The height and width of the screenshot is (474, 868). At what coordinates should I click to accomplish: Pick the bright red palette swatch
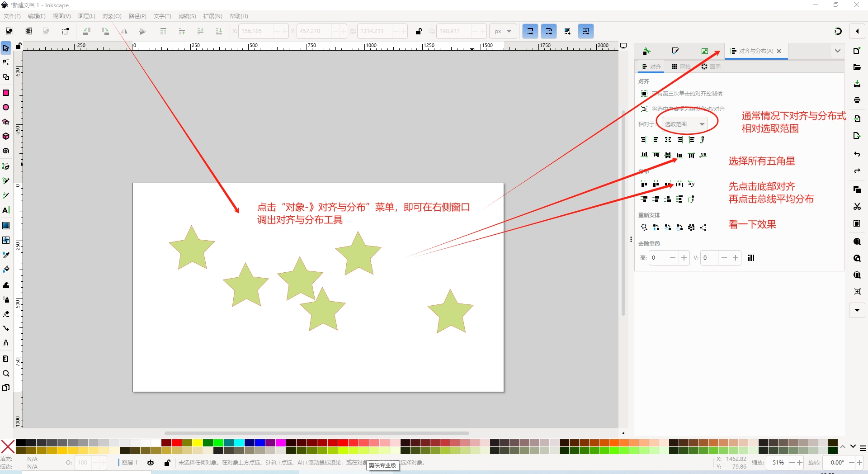point(177,443)
